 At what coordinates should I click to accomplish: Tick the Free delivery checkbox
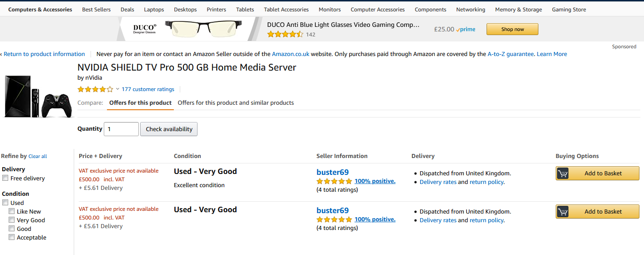5,178
